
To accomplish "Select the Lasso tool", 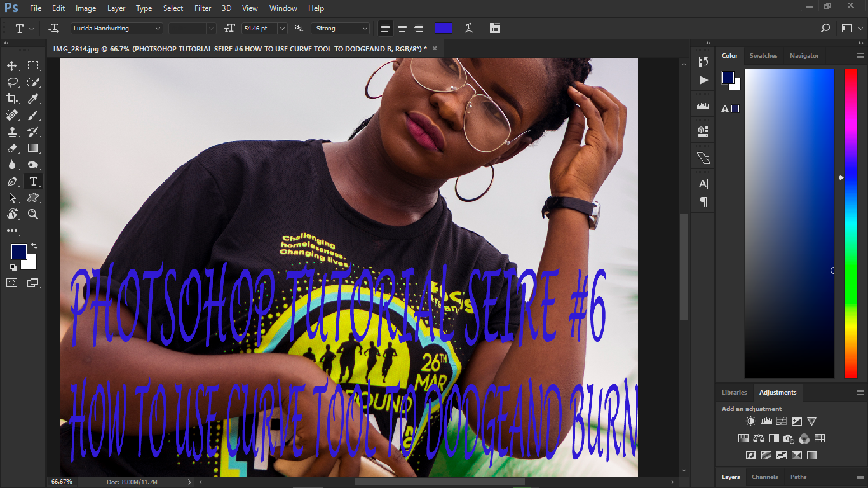I will (x=12, y=82).
